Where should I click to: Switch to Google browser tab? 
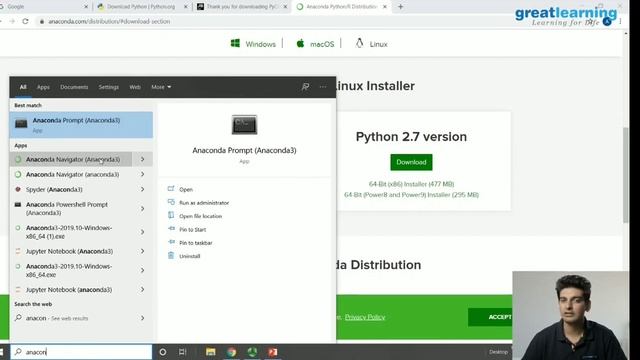pos(44,7)
